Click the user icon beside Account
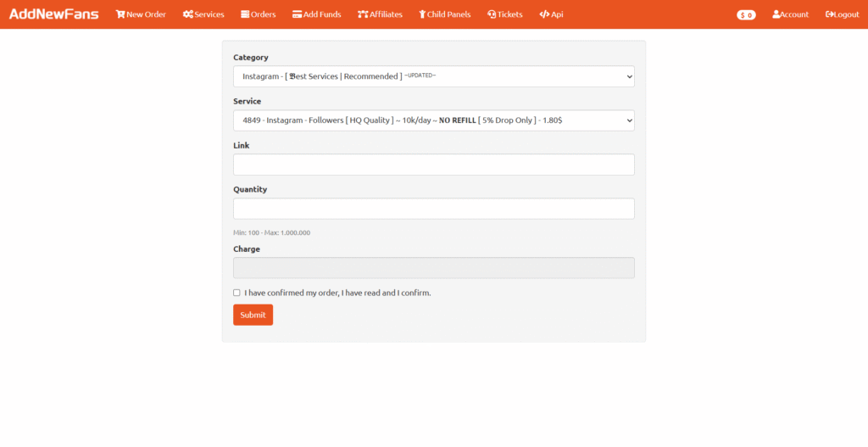The image size is (868, 447). pos(776,14)
